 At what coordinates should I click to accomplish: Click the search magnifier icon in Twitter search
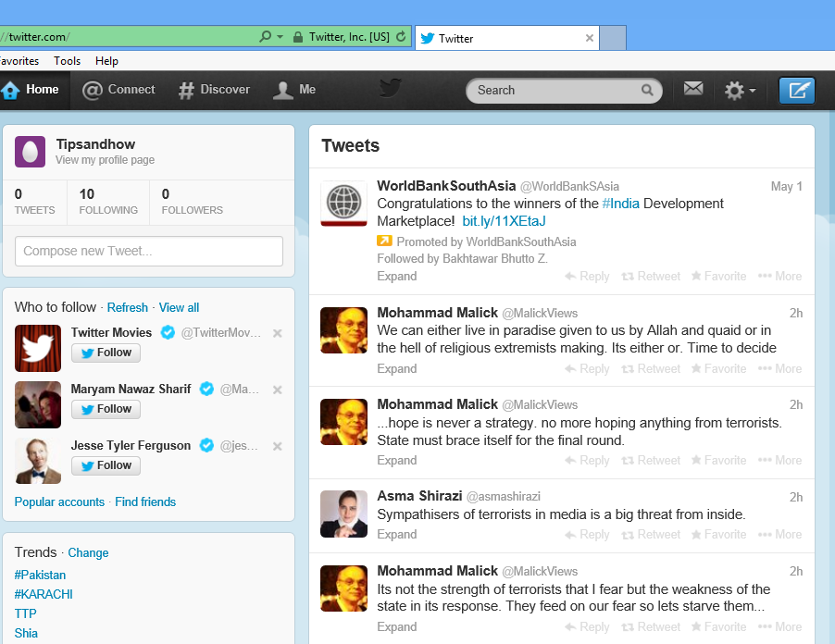coord(647,90)
